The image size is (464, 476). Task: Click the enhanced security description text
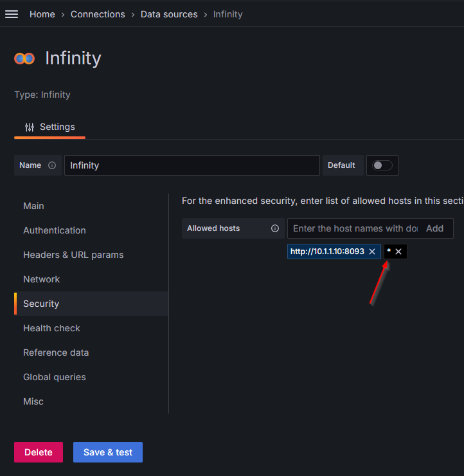point(323,201)
